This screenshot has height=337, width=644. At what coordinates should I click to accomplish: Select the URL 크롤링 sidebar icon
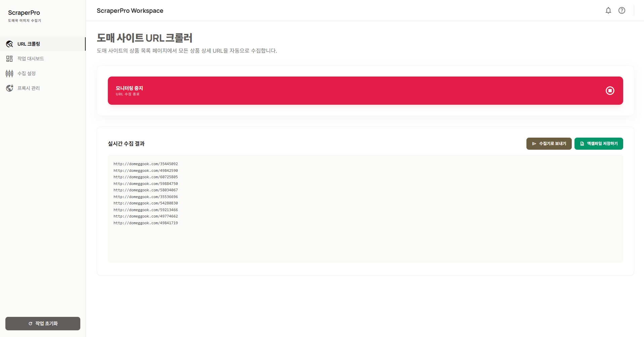[9, 44]
